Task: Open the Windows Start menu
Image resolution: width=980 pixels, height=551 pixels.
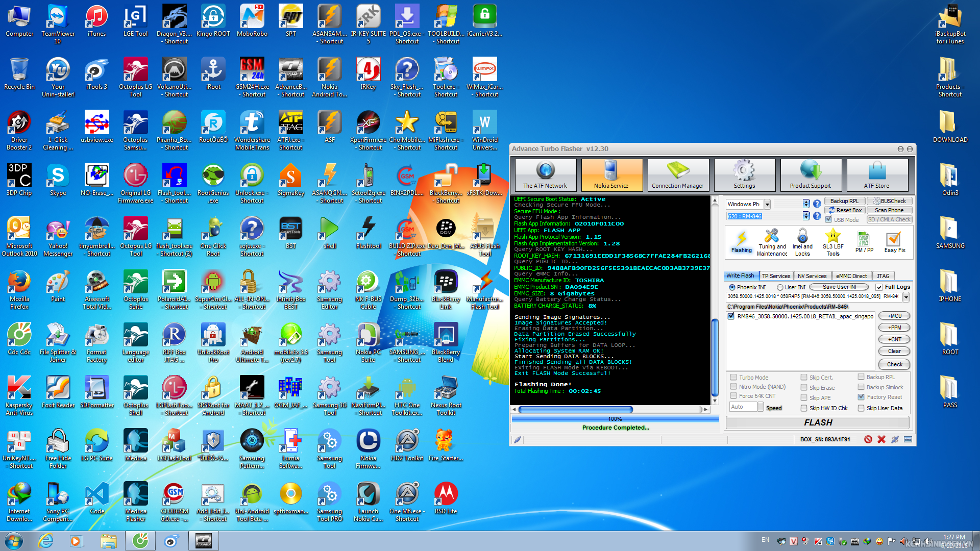Action: tap(14, 540)
